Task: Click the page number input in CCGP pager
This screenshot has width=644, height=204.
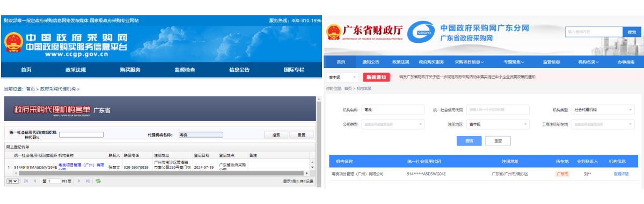Action: click(x=54, y=182)
